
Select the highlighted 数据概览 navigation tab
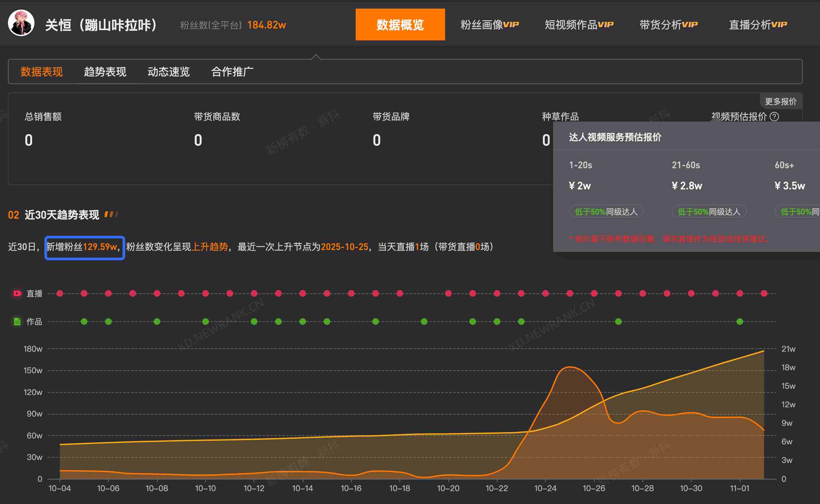click(400, 24)
